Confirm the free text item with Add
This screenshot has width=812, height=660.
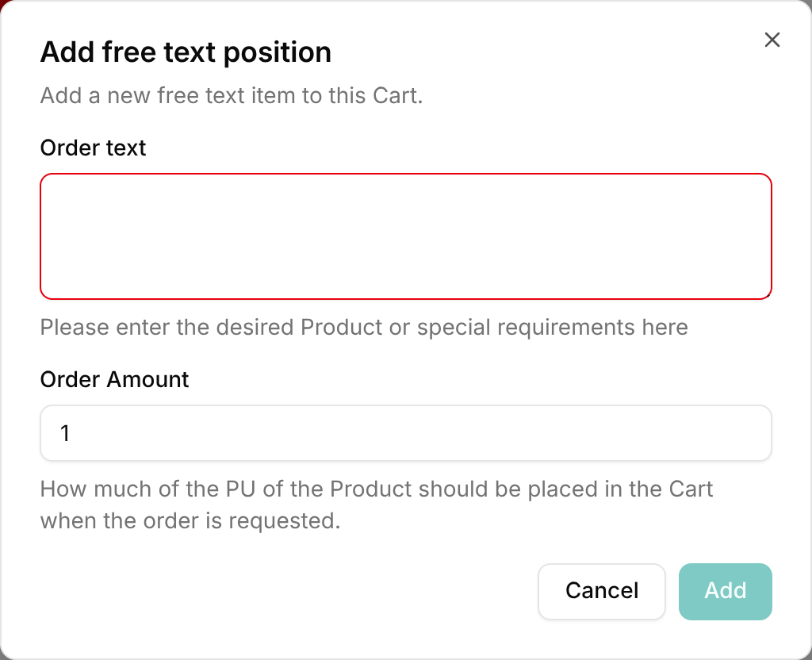[x=725, y=591]
